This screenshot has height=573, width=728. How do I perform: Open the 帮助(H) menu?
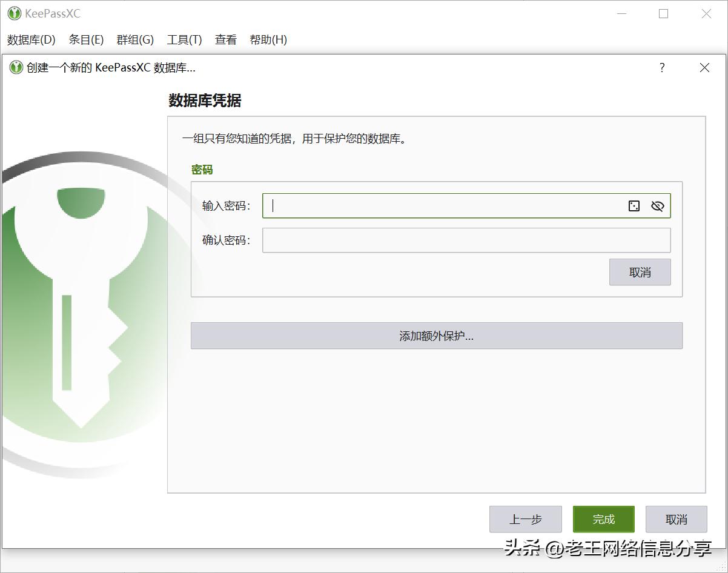[268, 40]
